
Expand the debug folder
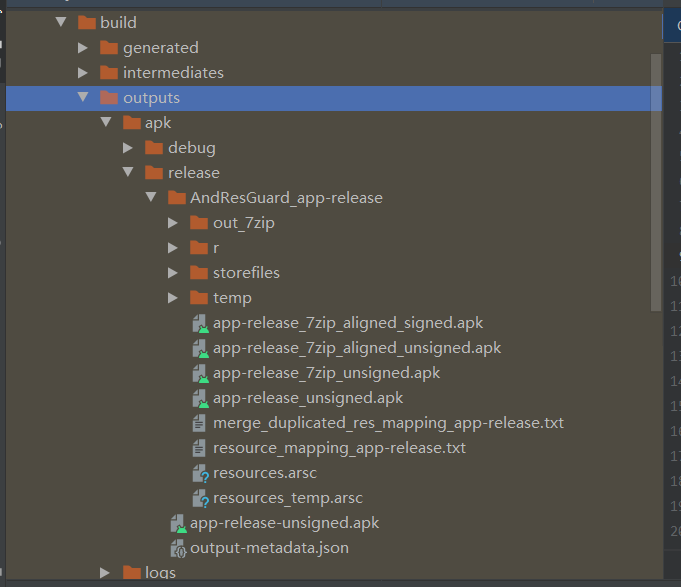pyautogui.click(x=128, y=148)
